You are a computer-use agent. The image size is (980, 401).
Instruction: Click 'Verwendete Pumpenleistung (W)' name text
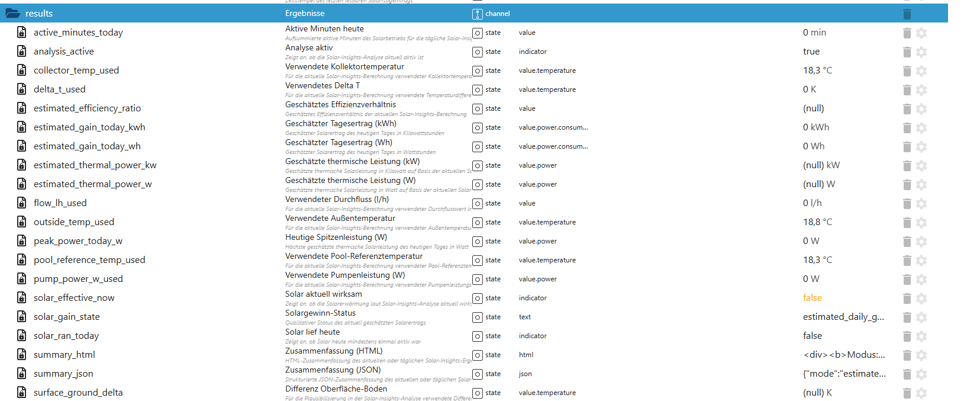point(345,275)
